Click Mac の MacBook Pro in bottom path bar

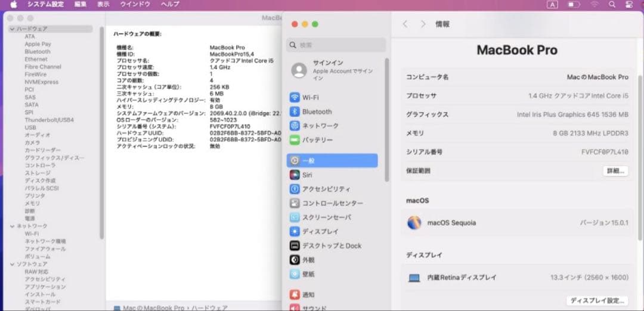click(x=154, y=307)
